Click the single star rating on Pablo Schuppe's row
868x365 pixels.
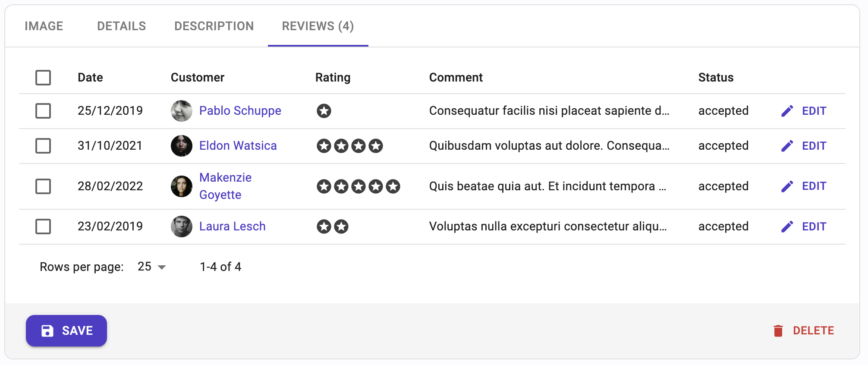(x=324, y=111)
